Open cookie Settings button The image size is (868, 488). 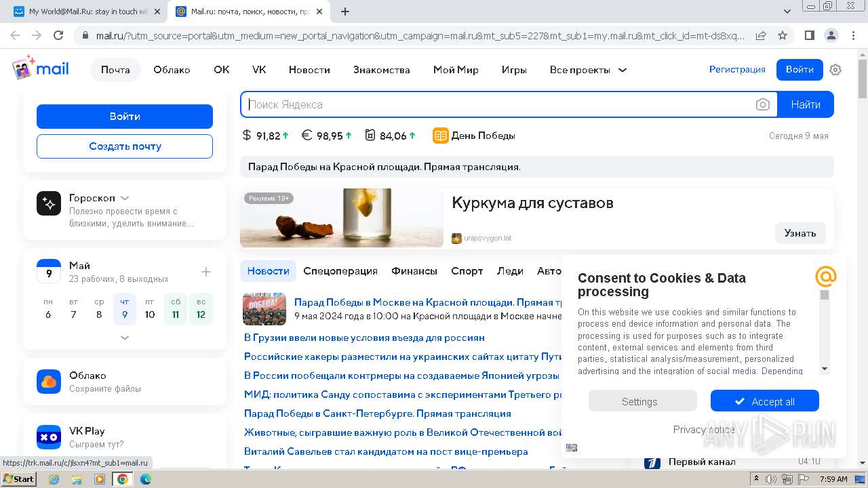643,401
